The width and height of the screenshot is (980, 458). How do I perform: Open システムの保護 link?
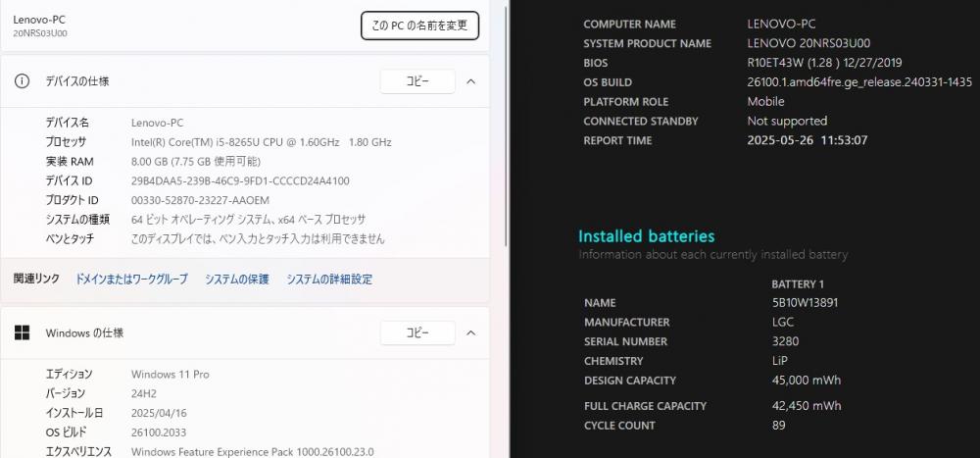coord(237,280)
